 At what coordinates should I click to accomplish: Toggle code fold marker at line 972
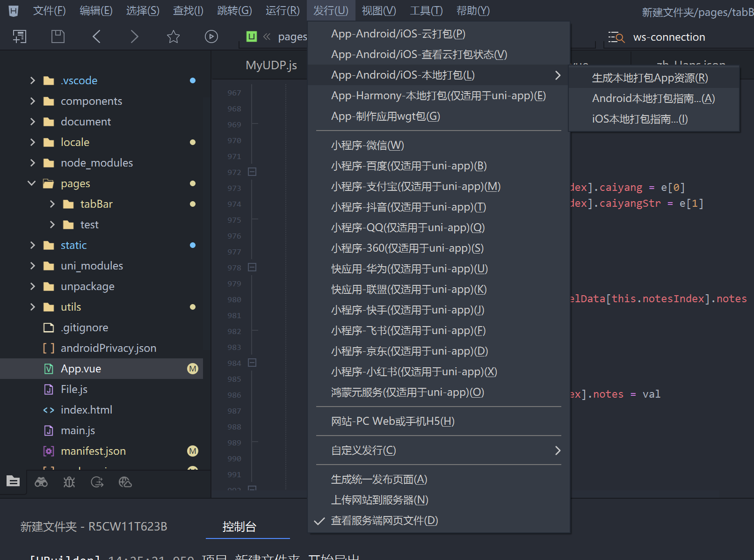pos(252,172)
